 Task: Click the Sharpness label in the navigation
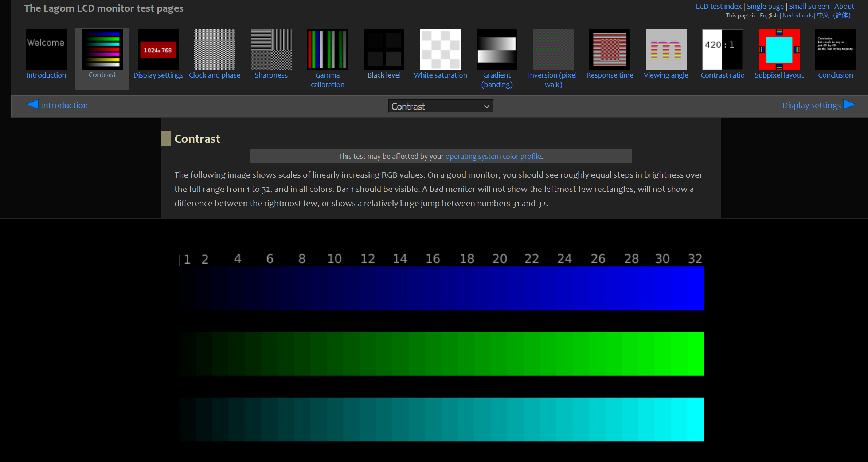click(271, 75)
